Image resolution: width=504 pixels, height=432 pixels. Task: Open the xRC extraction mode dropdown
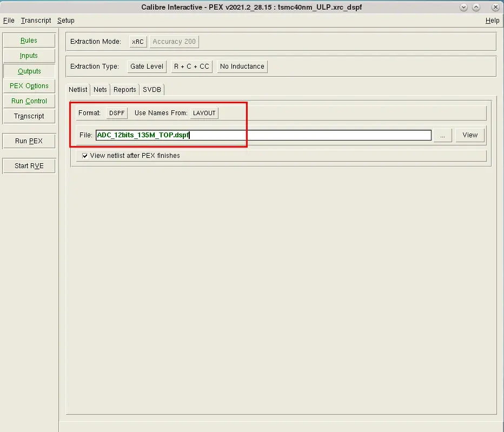click(x=138, y=42)
